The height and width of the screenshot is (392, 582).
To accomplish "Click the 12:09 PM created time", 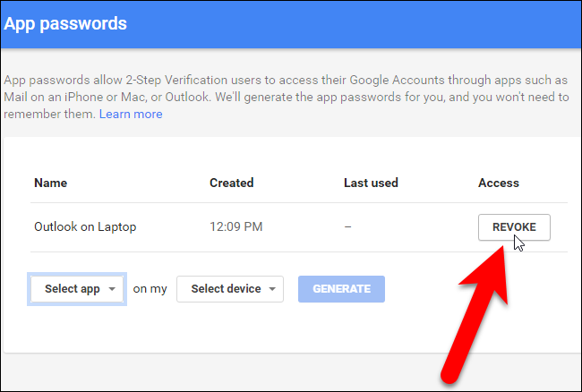I will 235,227.
